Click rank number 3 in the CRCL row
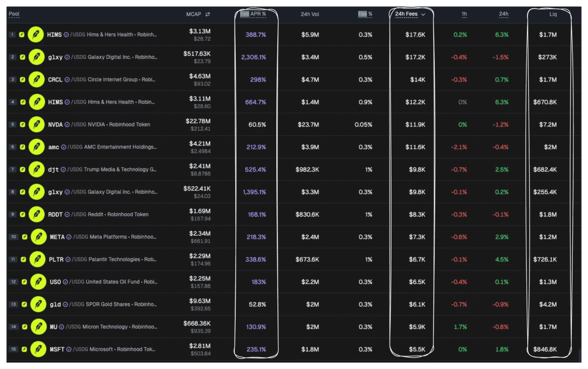This screenshot has width=588, height=369. coord(13,80)
